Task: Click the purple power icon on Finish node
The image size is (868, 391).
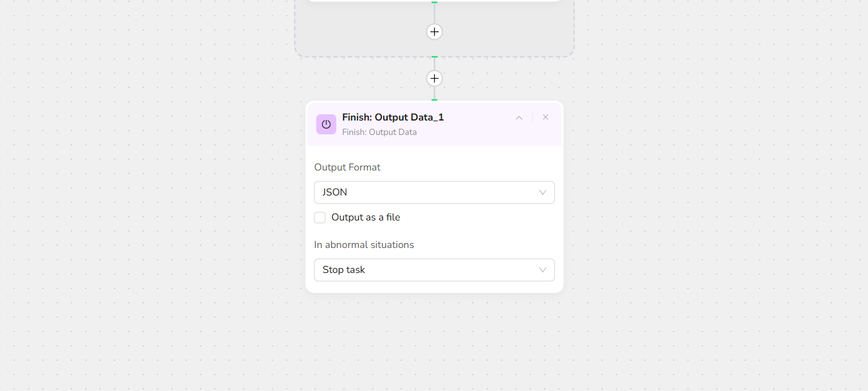Action: coord(326,124)
